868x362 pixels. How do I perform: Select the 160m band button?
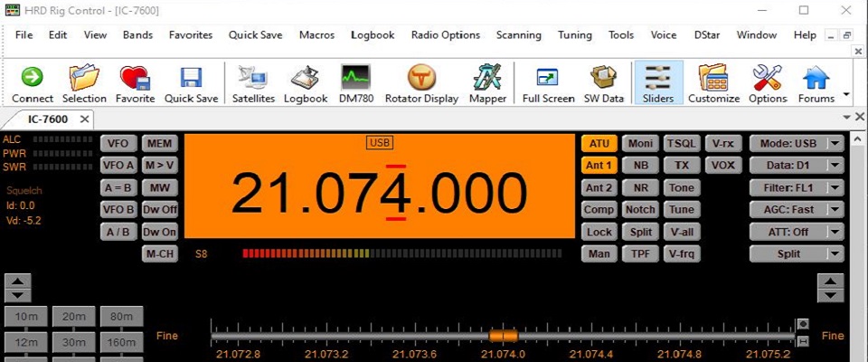coord(121,343)
